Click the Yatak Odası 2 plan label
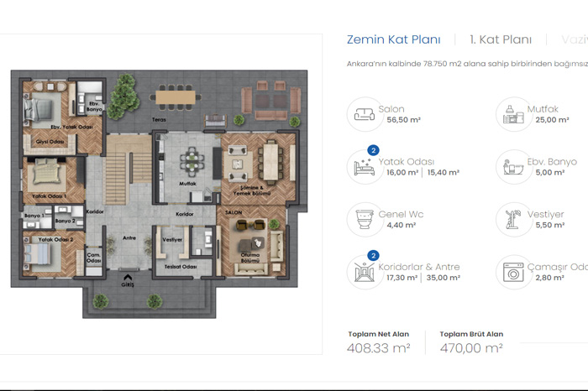Image resolution: width=588 pixels, height=391 pixels. click(55, 239)
